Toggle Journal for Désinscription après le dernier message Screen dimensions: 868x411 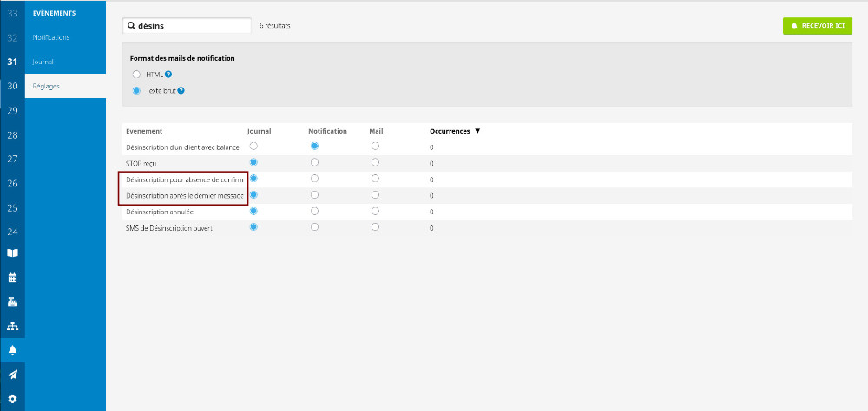[253, 195]
